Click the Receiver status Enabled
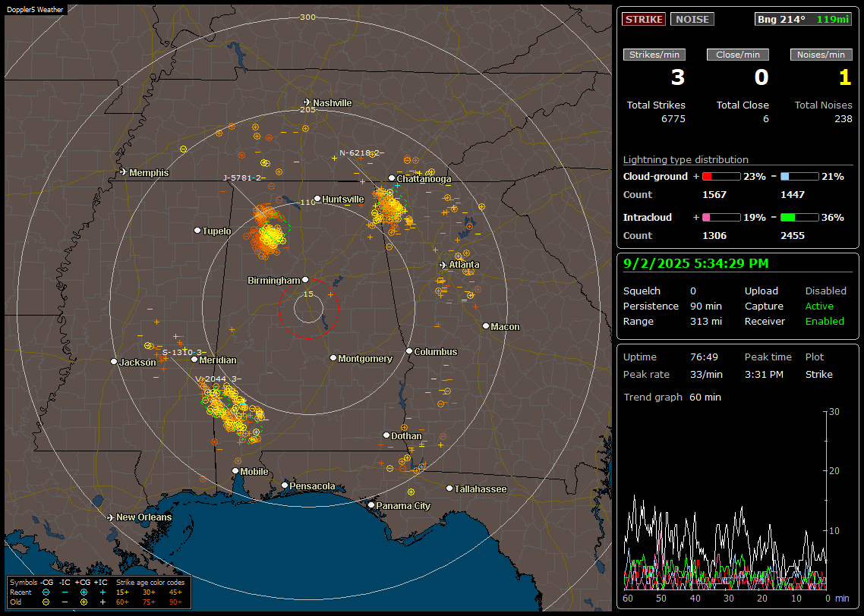This screenshot has height=616, width=864. pyautogui.click(x=825, y=322)
